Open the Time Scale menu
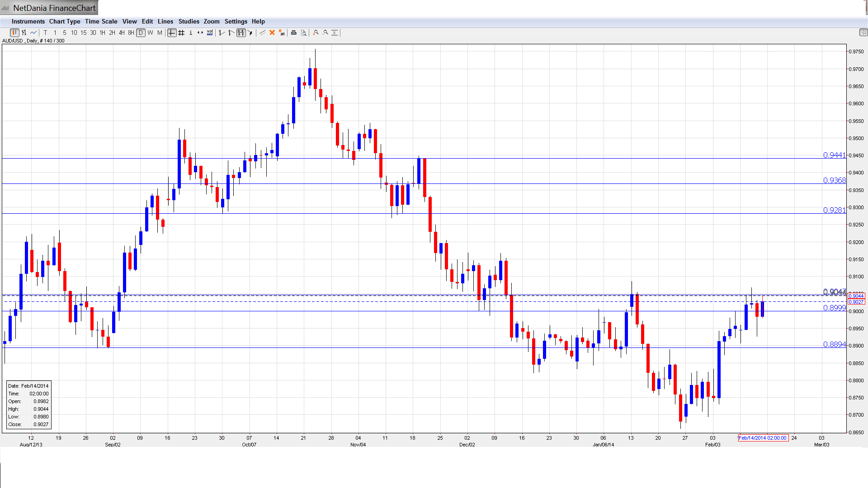 click(x=101, y=21)
